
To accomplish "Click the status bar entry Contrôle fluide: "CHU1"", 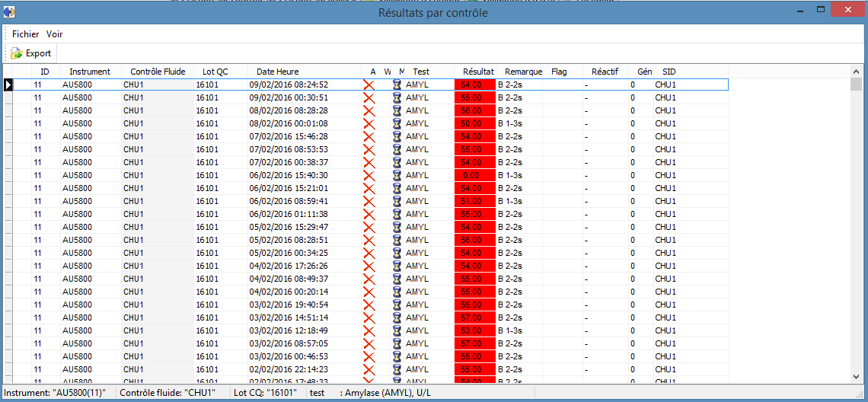I will tap(168, 393).
